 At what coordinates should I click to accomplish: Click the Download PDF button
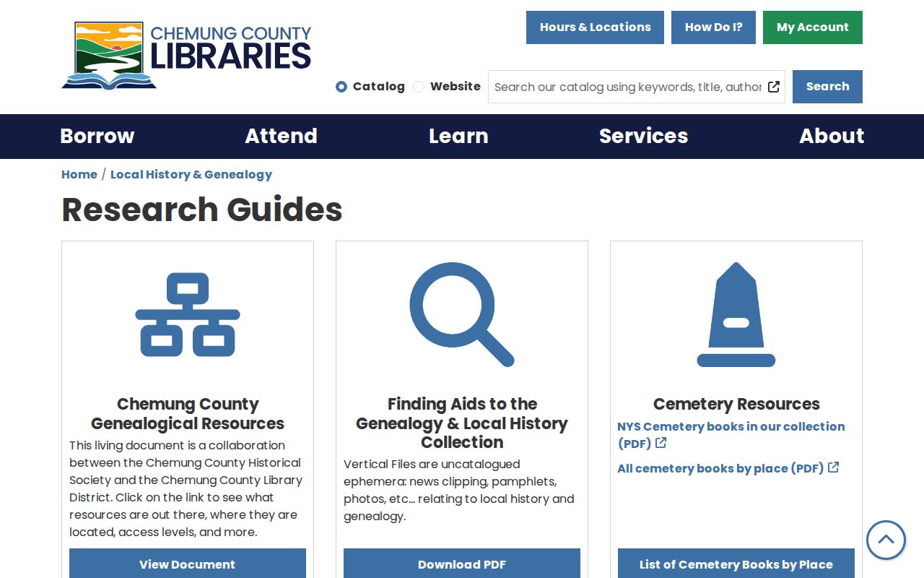[x=462, y=564]
